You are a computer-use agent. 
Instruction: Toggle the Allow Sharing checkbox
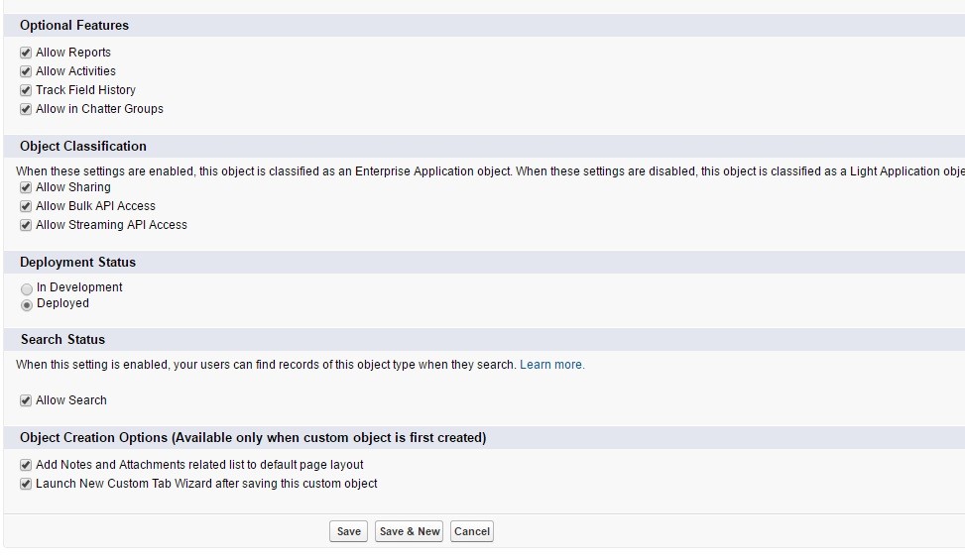click(26, 187)
